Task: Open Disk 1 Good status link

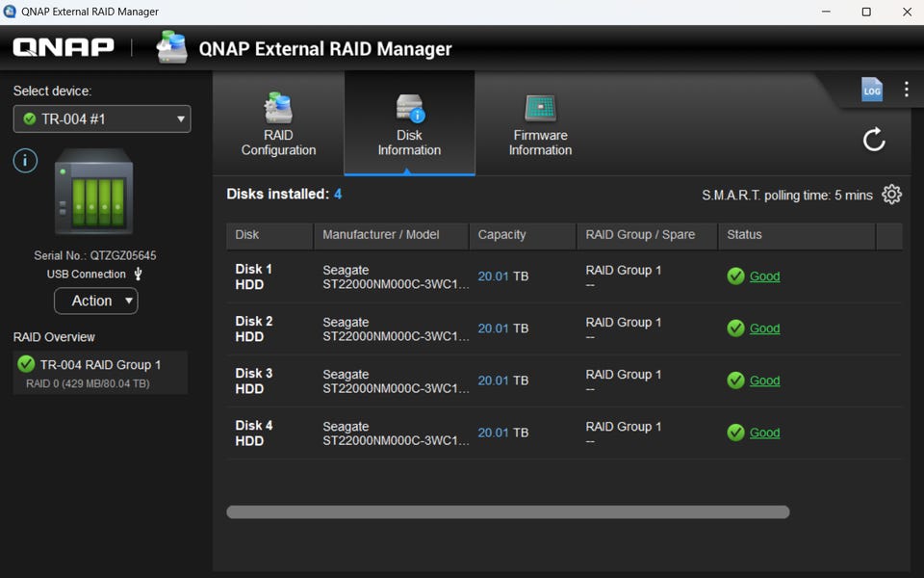Action: (x=764, y=276)
